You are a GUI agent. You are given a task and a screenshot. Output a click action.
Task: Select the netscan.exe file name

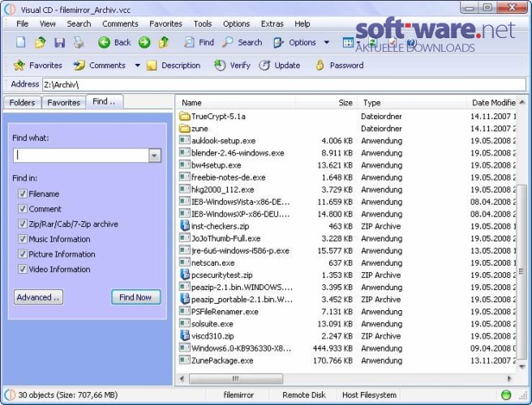[x=212, y=262]
